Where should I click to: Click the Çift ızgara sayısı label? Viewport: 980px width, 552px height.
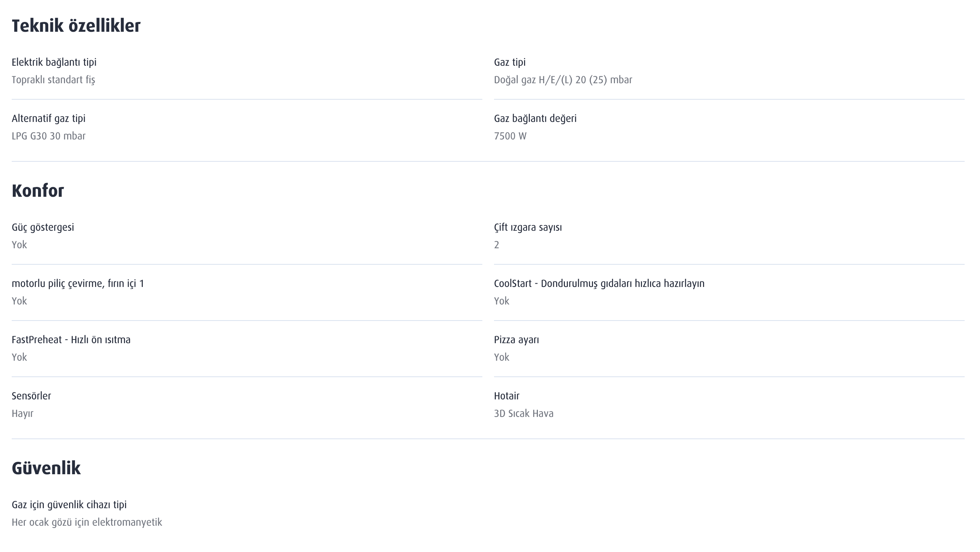[528, 227]
